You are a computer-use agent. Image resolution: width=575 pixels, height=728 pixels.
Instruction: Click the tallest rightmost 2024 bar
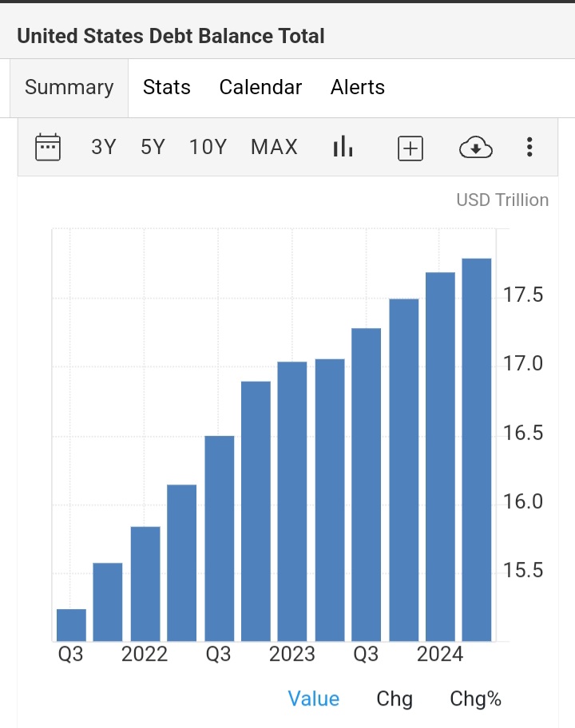pos(477,449)
